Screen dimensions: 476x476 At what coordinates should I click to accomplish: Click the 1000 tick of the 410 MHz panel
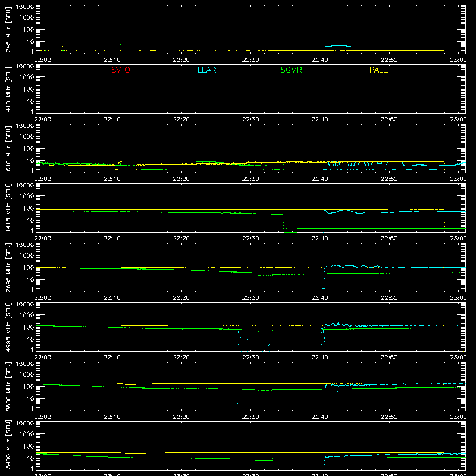click(27, 77)
